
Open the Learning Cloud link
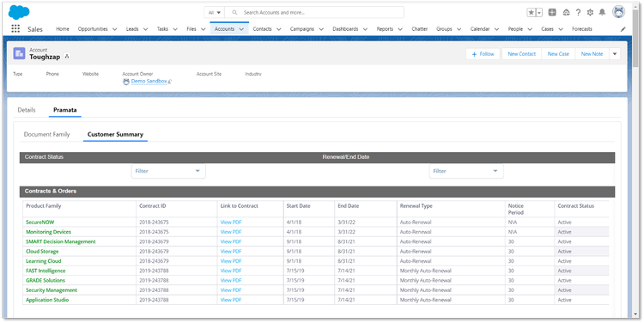[x=43, y=261]
